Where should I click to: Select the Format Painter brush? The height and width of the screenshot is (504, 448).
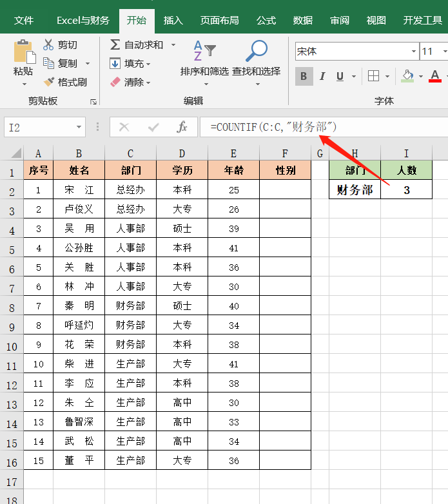pyautogui.click(x=49, y=82)
